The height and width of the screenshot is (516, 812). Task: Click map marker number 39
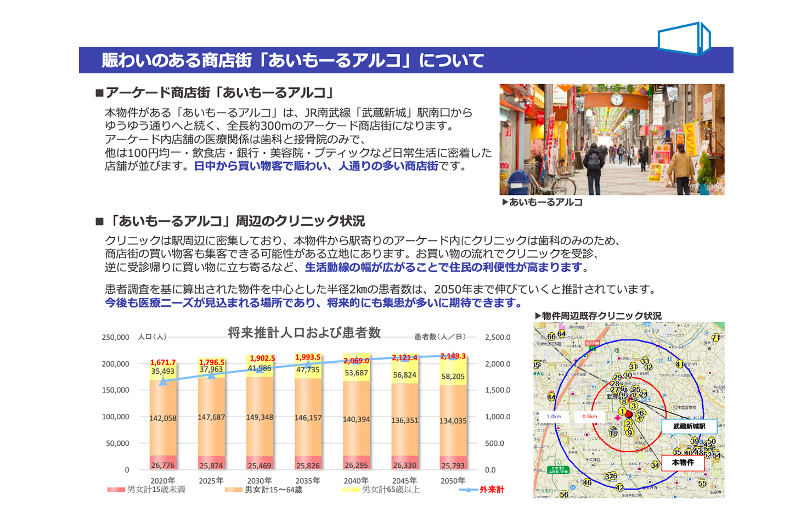[x=695, y=441]
